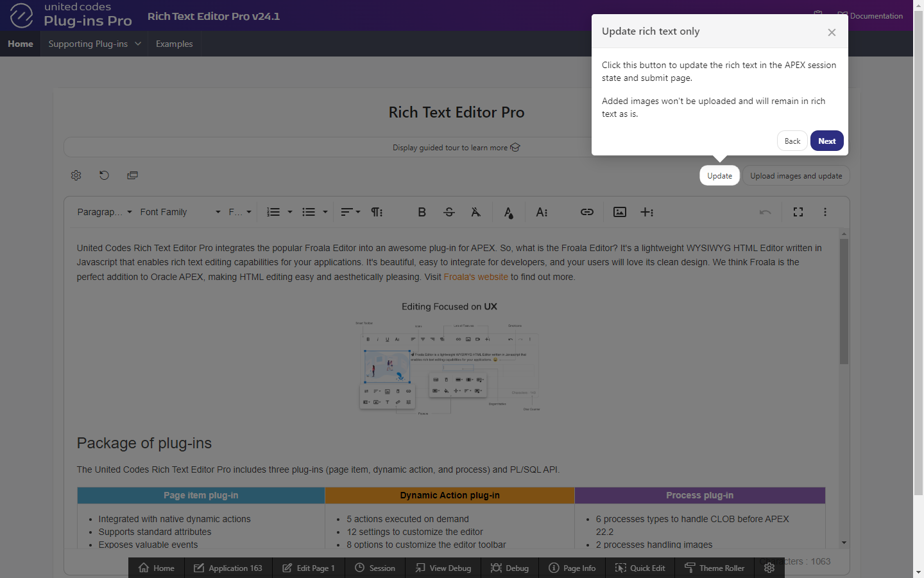Click Page item plug-in table header

pos(201,495)
